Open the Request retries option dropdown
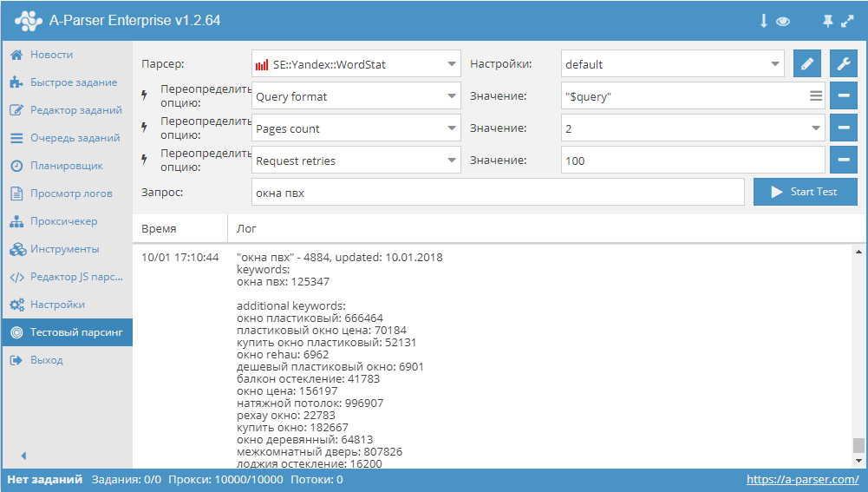The width and height of the screenshot is (868, 492). [x=356, y=161]
